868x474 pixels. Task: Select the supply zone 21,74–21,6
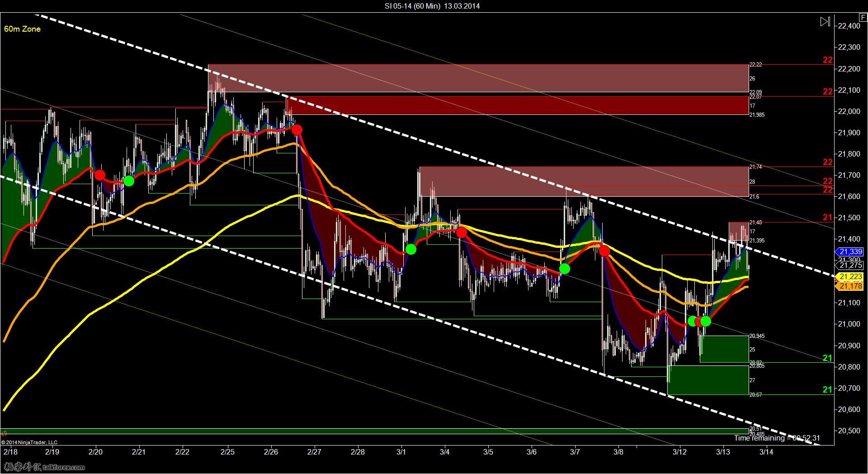(x=584, y=181)
